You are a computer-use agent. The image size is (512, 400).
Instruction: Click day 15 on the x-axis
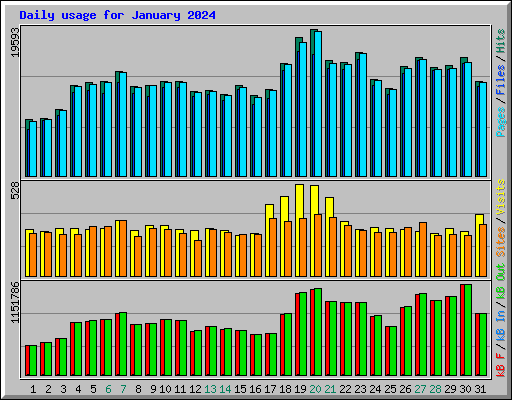(x=240, y=389)
